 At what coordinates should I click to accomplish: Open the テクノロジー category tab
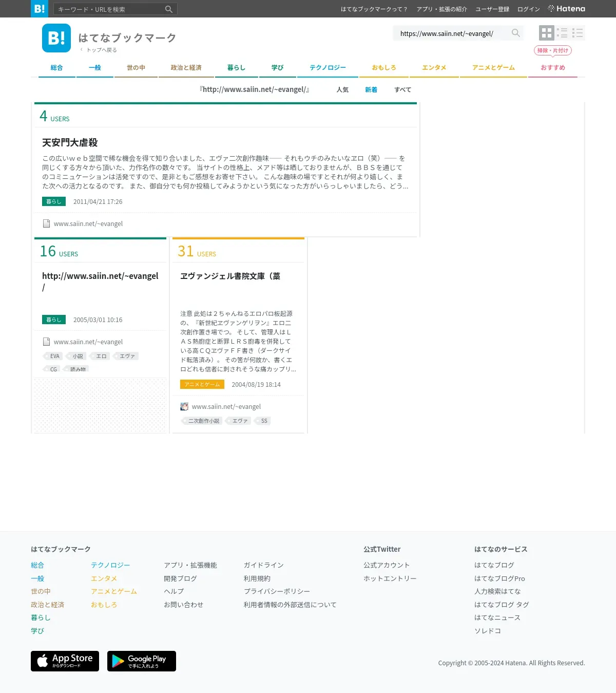[x=328, y=68]
